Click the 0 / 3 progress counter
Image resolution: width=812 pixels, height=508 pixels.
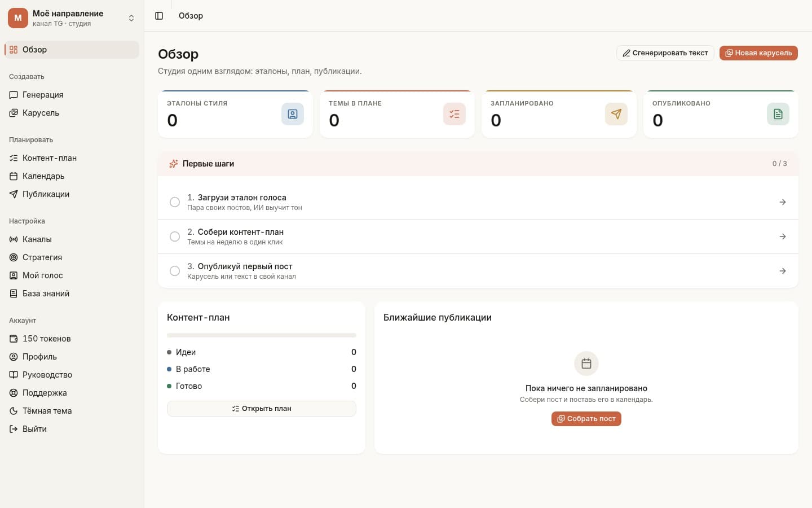point(780,164)
